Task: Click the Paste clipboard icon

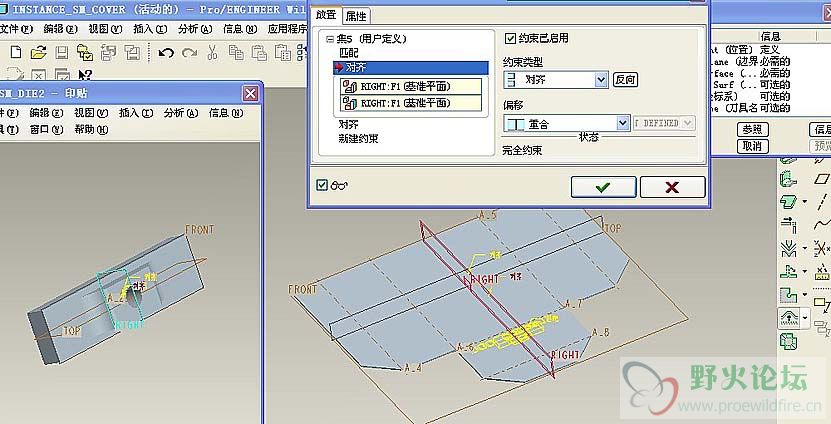Action: (259, 52)
